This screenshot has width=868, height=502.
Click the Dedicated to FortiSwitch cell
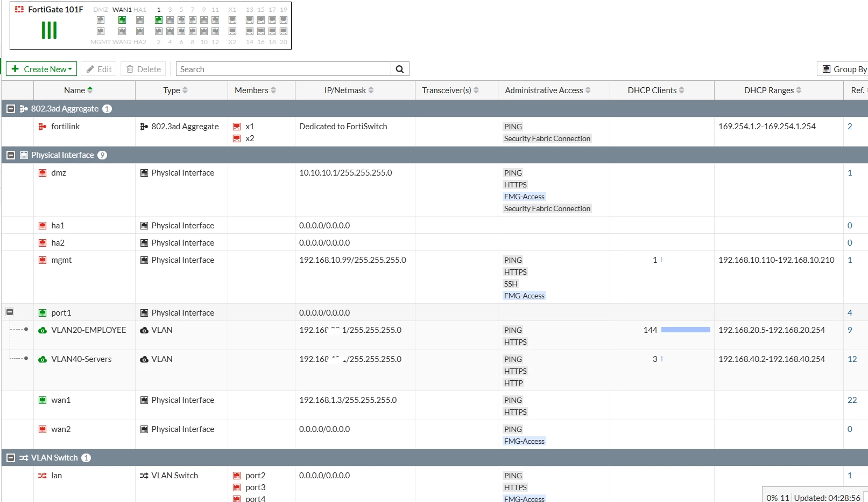point(343,127)
